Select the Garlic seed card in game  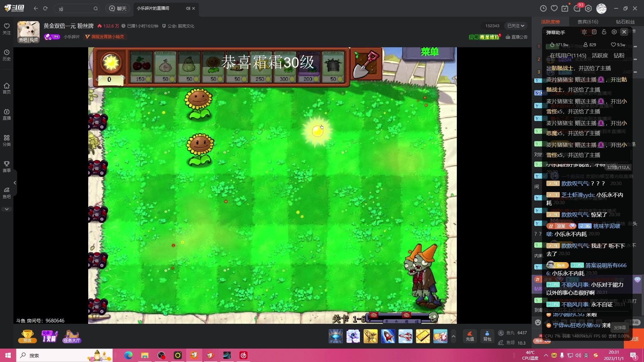pos(165,67)
